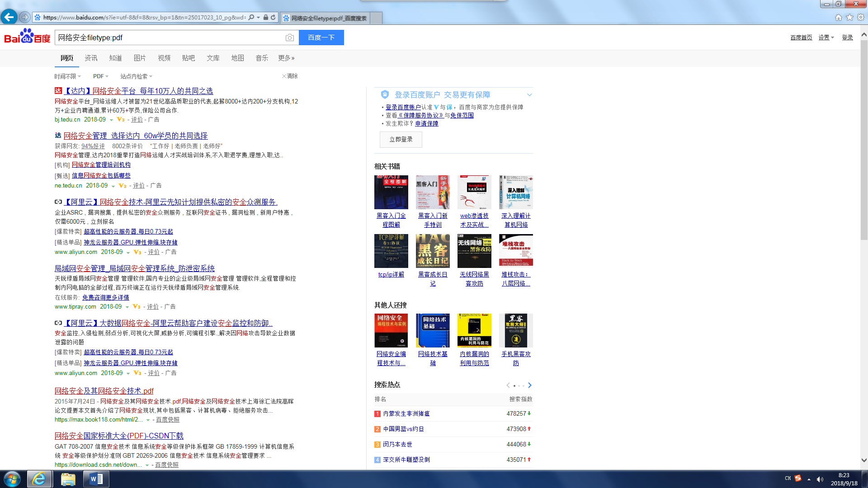Switch to the 图片 tab
This screenshot has height=488, width=868.
(140, 58)
